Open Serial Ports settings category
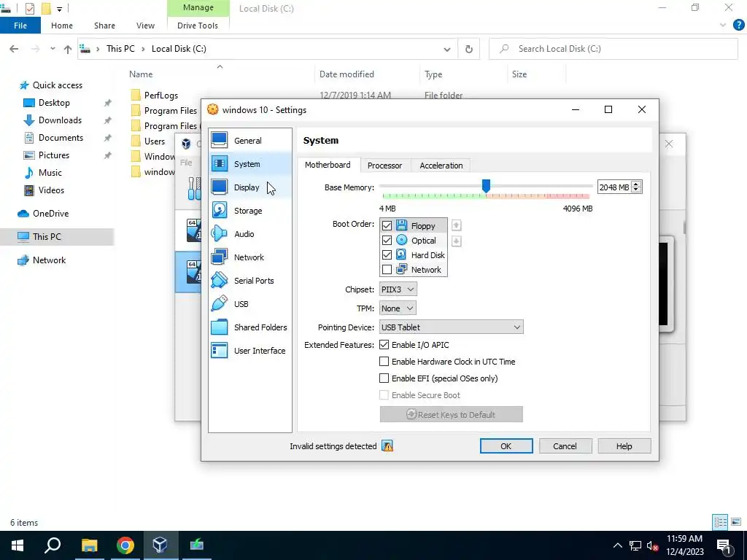This screenshot has height=560, width=747. 250,281
